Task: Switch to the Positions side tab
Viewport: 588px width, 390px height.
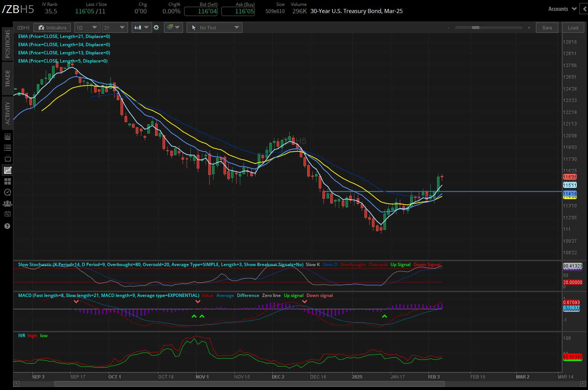Action: tap(7, 44)
